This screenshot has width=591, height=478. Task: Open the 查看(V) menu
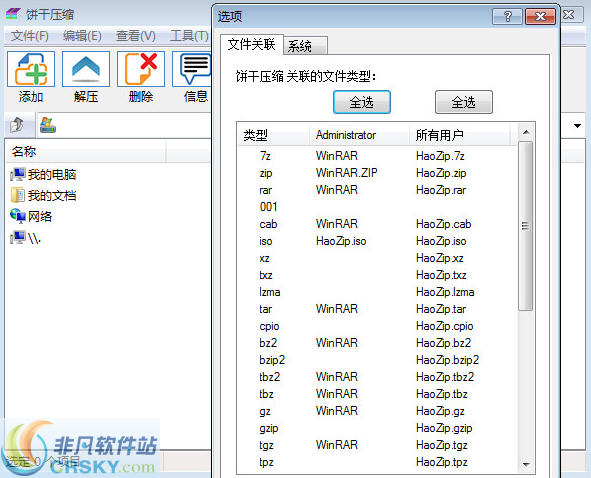[136, 36]
